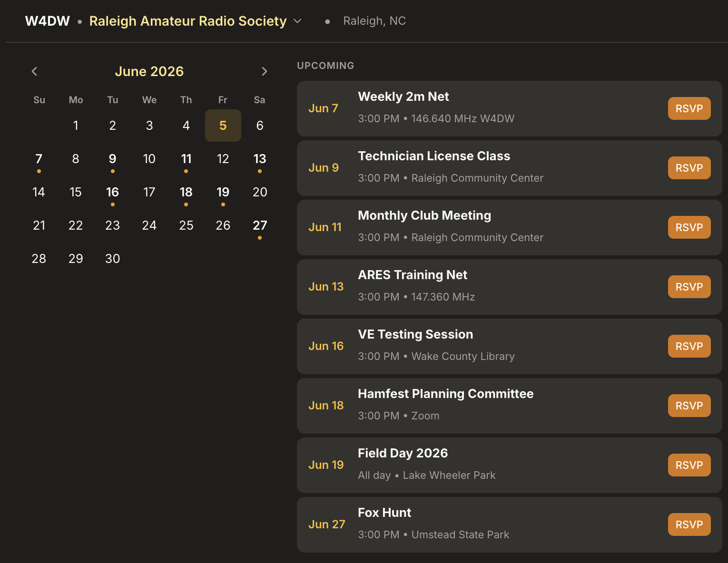Click the Jun 27 date label
The height and width of the screenshot is (563, 728).
pyautogui.click(x=327, y=524)
